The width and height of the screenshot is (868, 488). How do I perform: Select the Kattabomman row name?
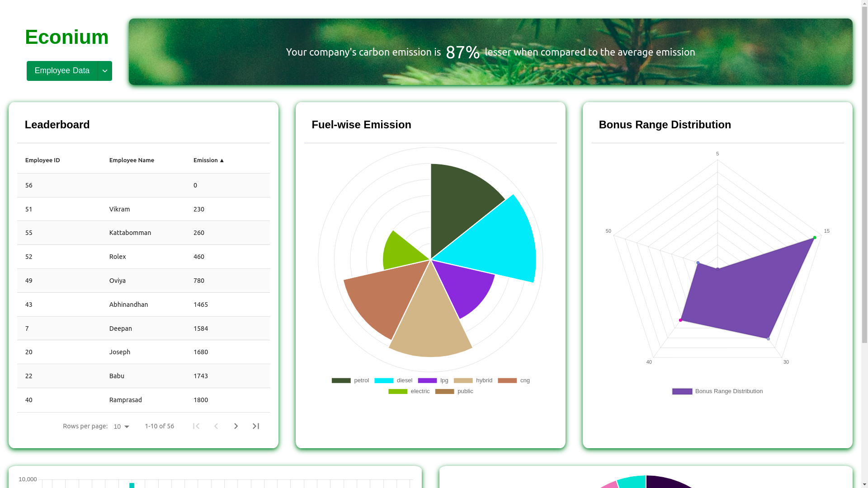click(x=130, y=233)
